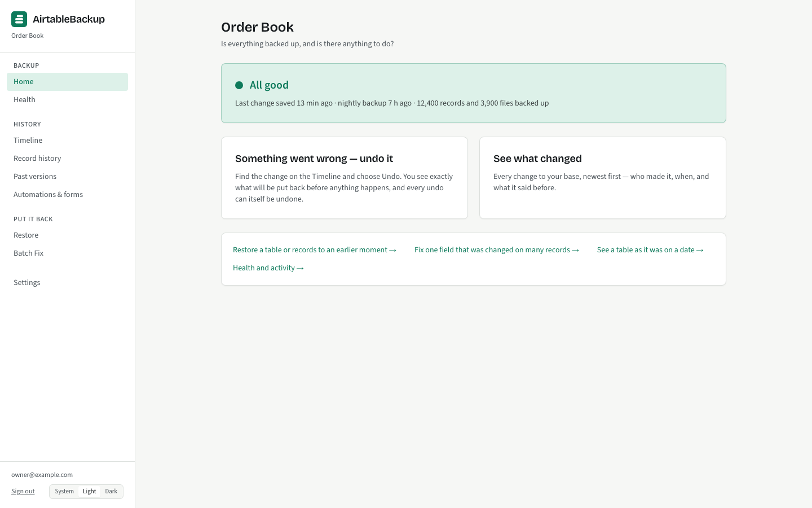Open the 'Something went wrong — undo it' card
The height and width of the screenshot is (508, 812).
(345, 178)
